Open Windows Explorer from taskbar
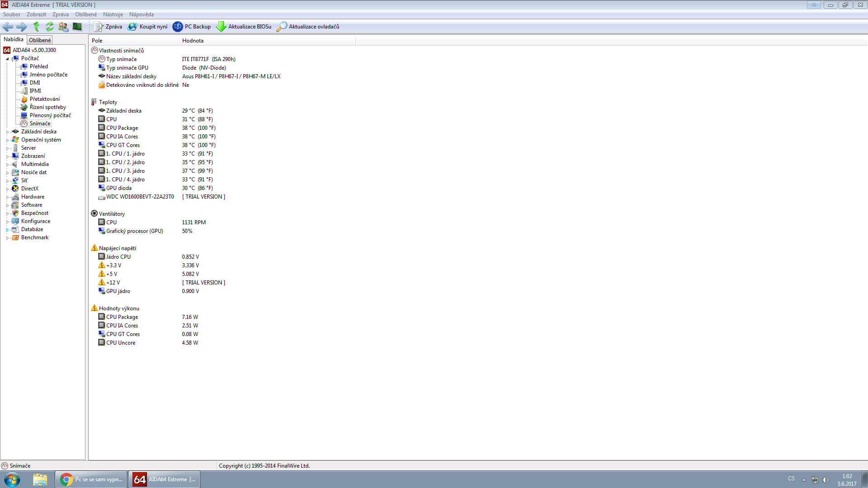868x488 pixels. [40, 479]
